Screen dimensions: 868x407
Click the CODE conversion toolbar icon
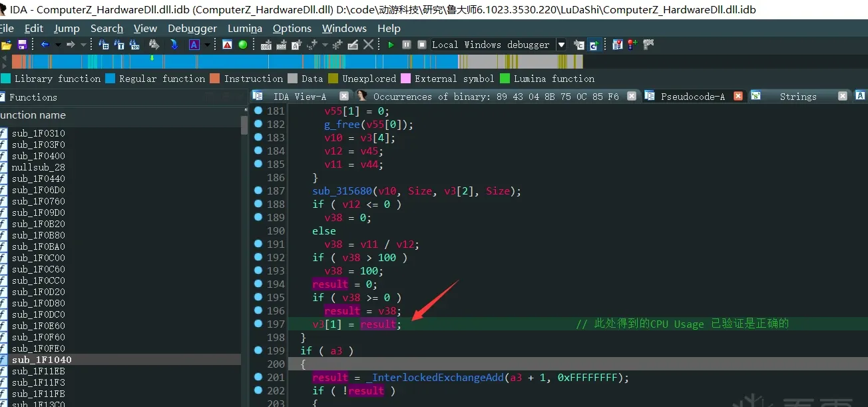pos(266,45)
